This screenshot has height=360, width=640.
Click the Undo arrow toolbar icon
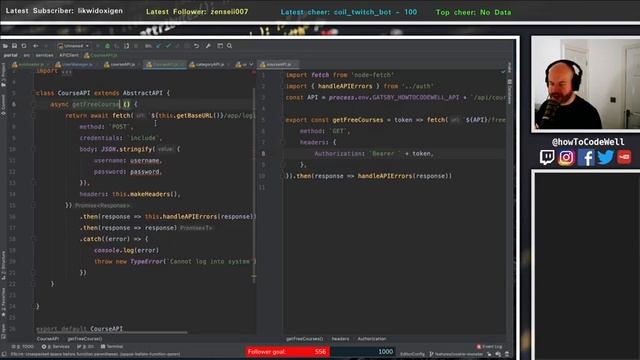(196, 46)
